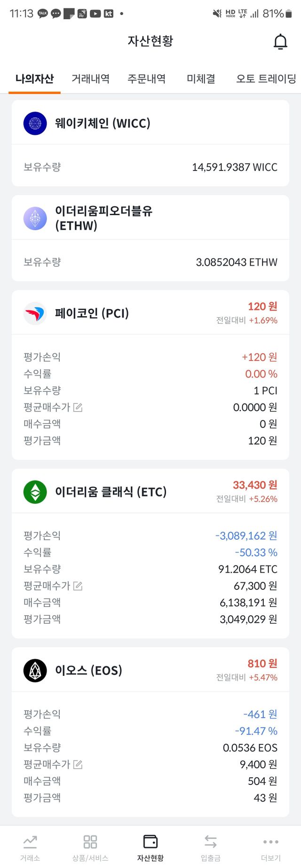
Task: Switch to the 거래내역 tab
Action: pyautogui.click(x=90, y=78)
